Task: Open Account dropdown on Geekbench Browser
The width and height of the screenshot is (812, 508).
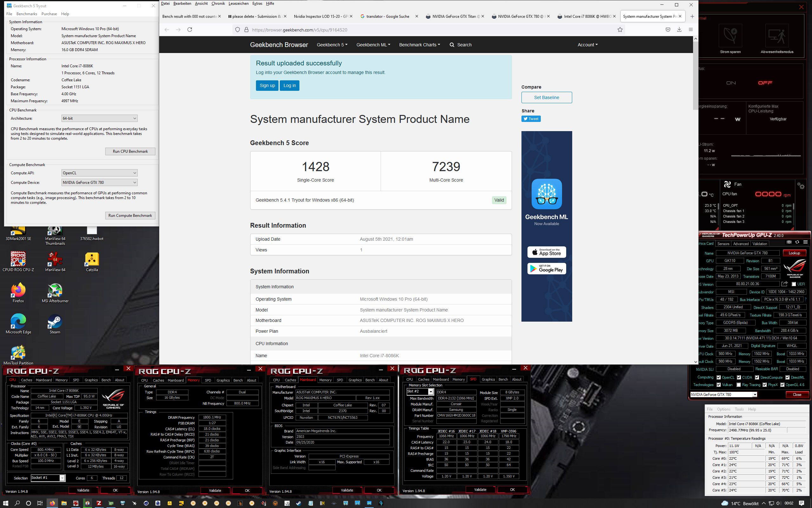Action: point(587,45)
